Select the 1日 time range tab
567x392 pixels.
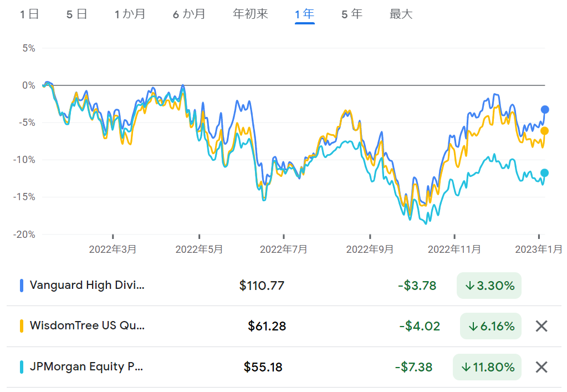point(29,14)
